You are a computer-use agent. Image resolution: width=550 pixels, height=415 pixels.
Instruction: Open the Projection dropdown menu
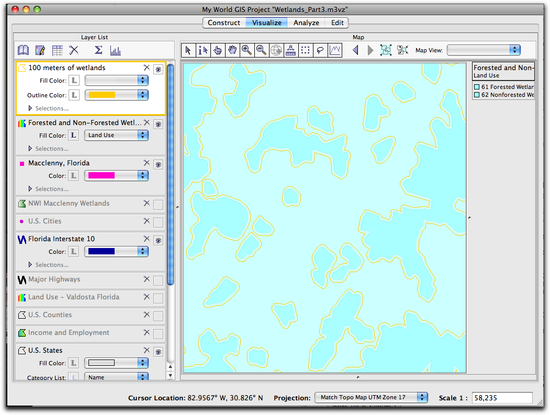click(x=371, y=397)
